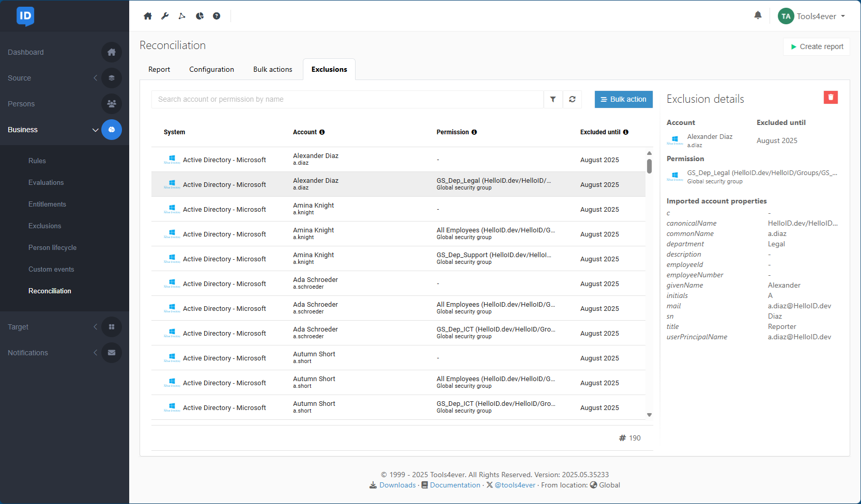Open the notifications bell icon
The height and width of the screenshot is (504, 861).
758,15
